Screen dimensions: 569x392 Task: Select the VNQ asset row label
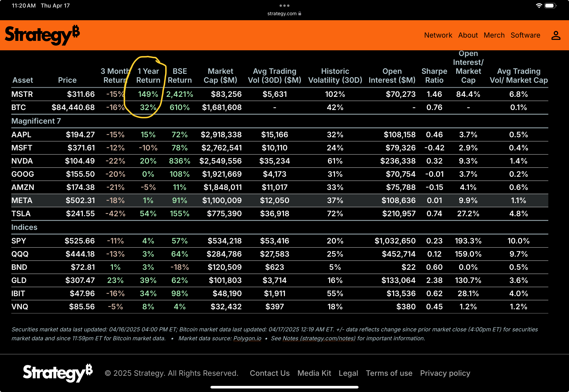[x=20, y=306]
